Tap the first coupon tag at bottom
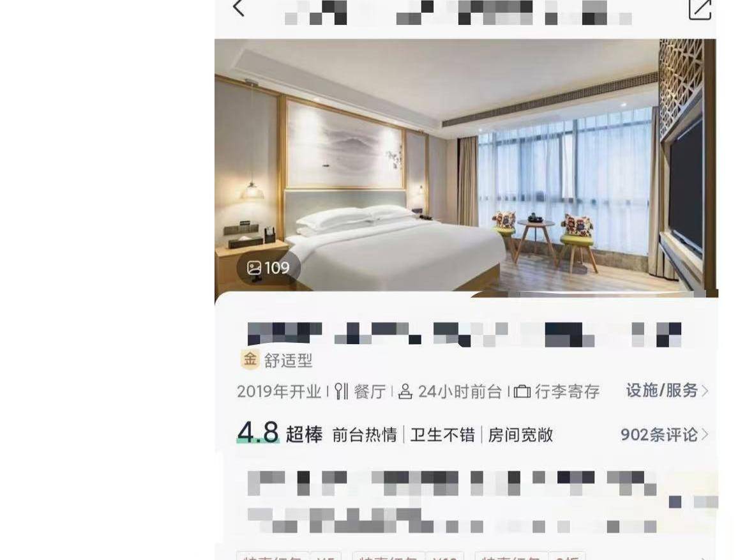 pos(289,557)
